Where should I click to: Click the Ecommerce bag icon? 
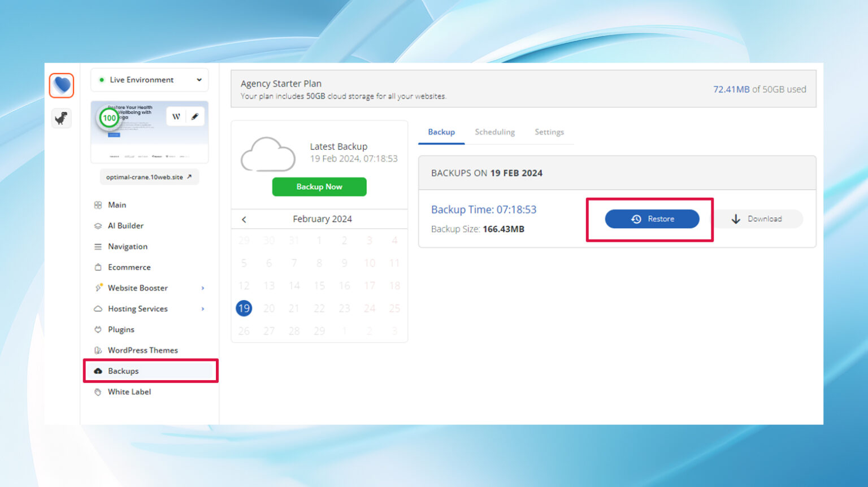tap(98, 267)
